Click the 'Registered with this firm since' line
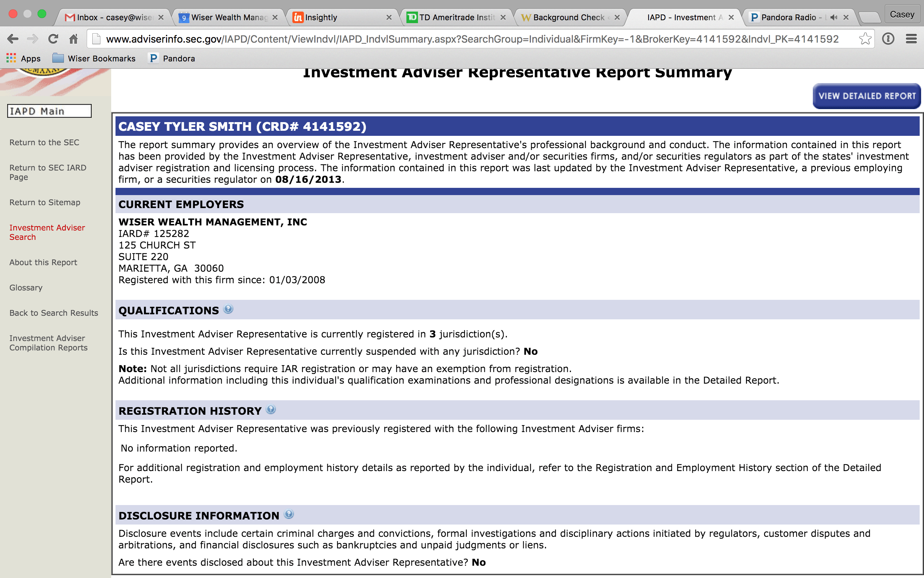The height and width of the screenshot is (578, 924). 222,280
